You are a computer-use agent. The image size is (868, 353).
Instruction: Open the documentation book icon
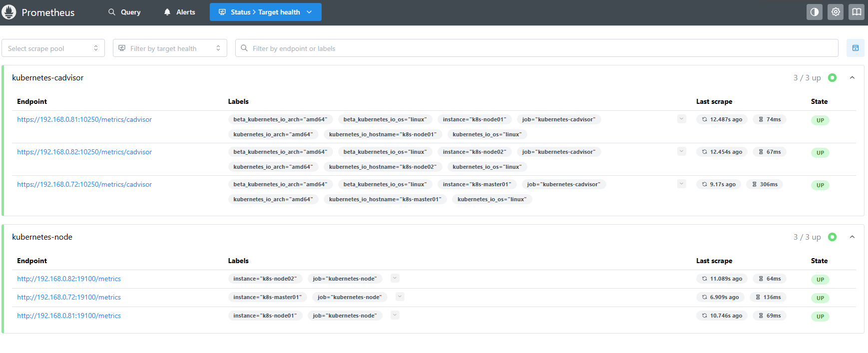pos(857,12)
